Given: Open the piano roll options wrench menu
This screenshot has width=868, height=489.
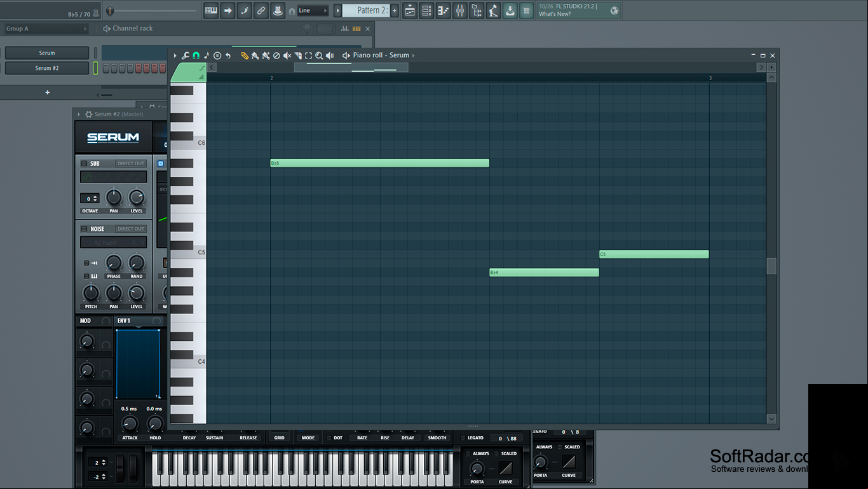Looking at the screenshot, I should (186, 55).
